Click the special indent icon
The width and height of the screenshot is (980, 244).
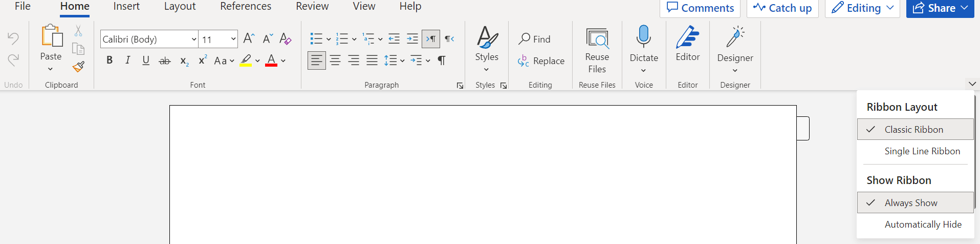tap(416, 60)
